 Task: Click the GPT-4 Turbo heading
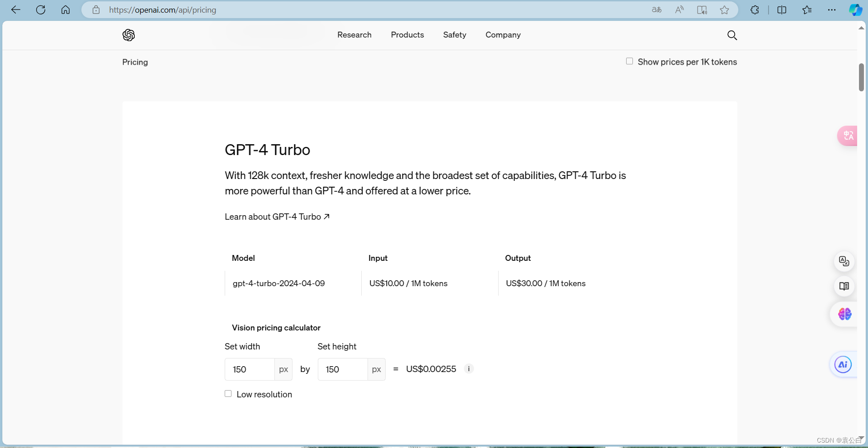click(x=268, y=150)
